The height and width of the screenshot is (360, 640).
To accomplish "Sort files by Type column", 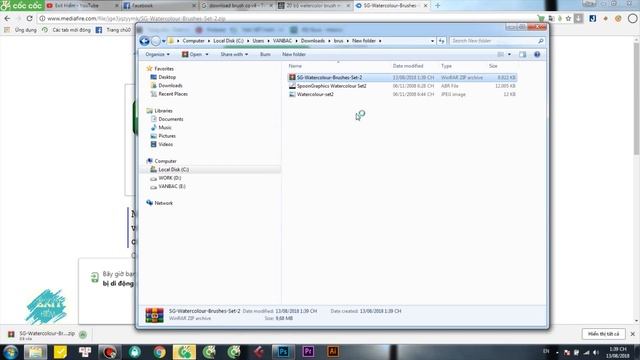I will [446, 66].
